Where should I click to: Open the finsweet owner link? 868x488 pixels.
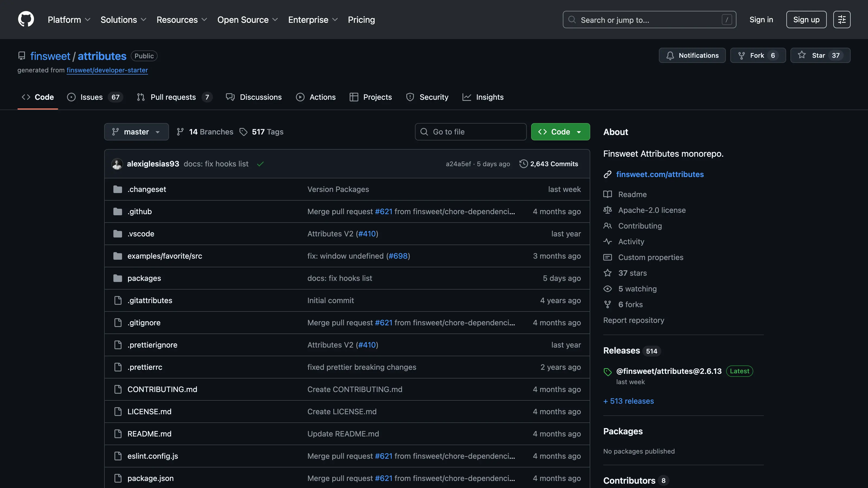50,56
